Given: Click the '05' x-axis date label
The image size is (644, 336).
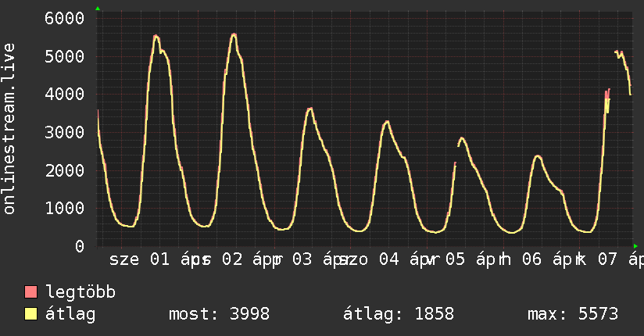Looking at the screenshot, I should pyautogui.click(x=455, y=259).
